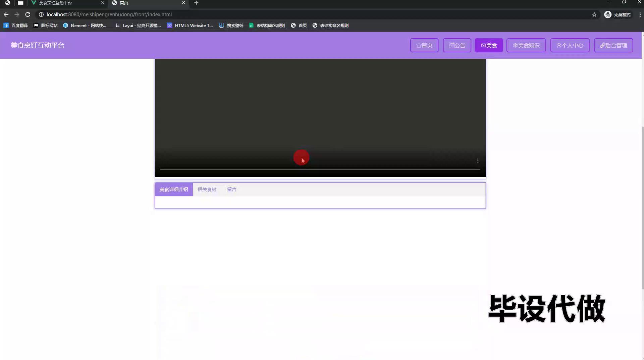Screen dimensions: 644x360
Task: Close the 美食烹饪互动平台 browser tab
Action: coord(103,3)
